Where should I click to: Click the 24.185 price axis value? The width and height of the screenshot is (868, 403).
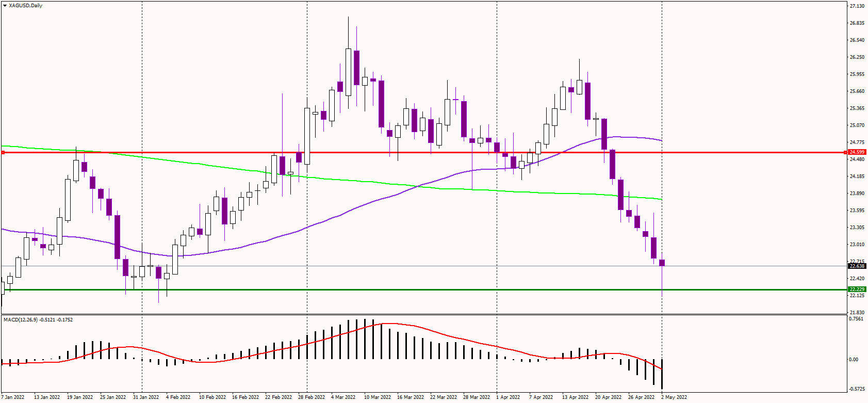[857, 176]
